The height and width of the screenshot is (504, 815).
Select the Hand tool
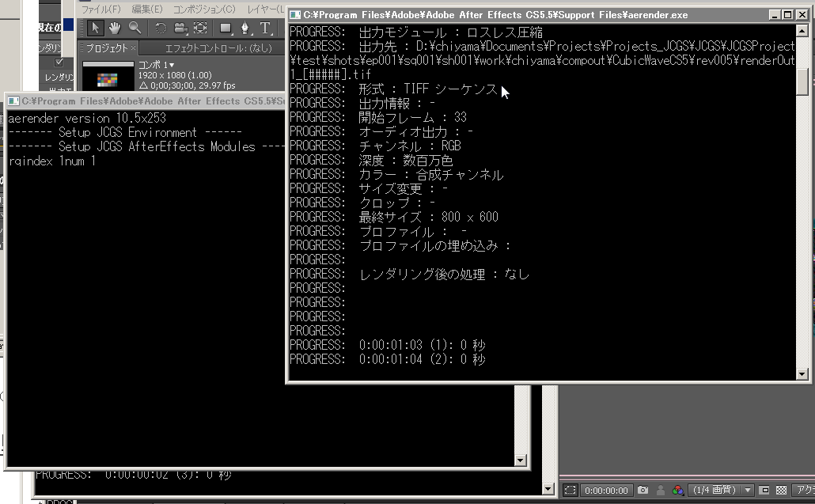click(x=115, y=28)
